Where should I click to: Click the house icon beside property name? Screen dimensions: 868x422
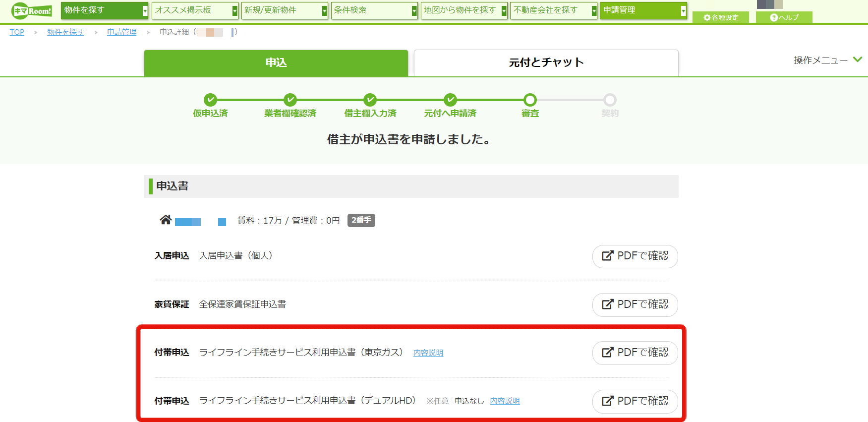166,220
